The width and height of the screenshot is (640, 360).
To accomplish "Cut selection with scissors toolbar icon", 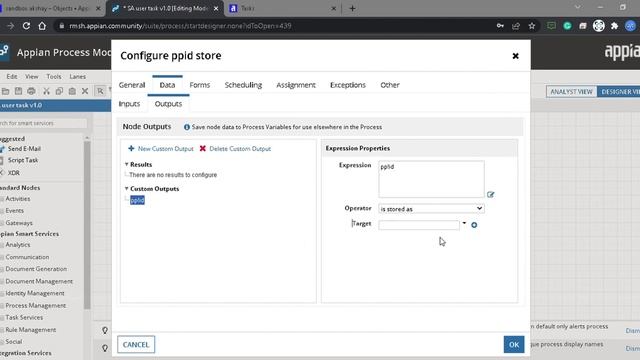I will pos(46,91).
